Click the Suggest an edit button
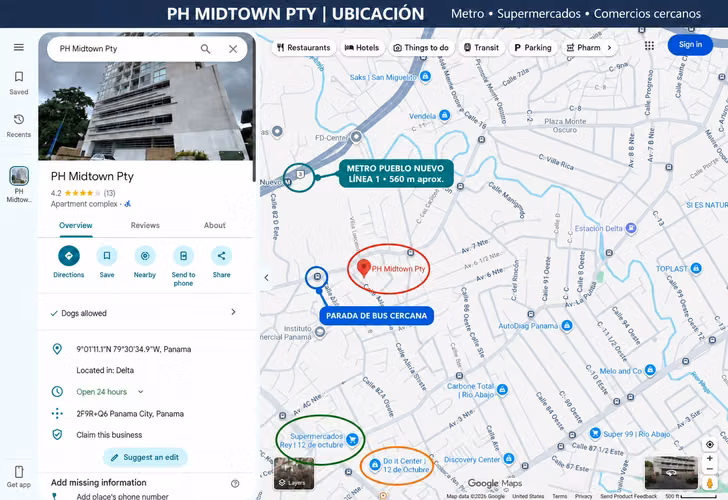This screenshot has width=728, height=500. coord(145,457)
